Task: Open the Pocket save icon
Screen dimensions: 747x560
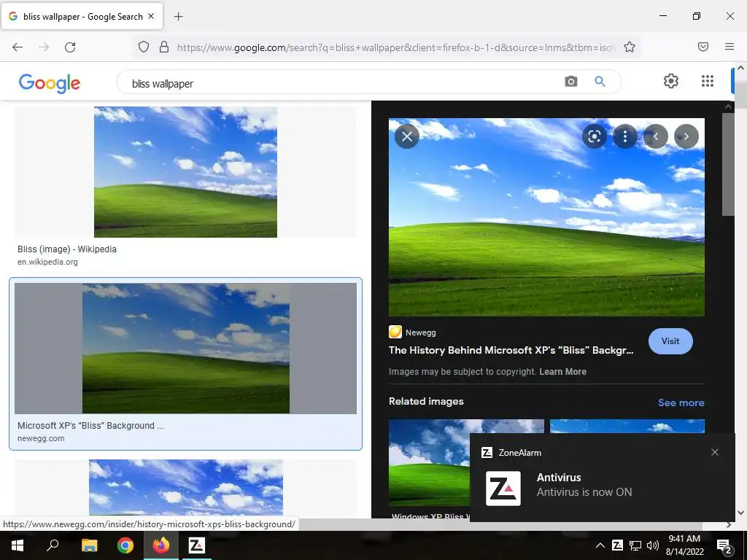Action: 703,47
